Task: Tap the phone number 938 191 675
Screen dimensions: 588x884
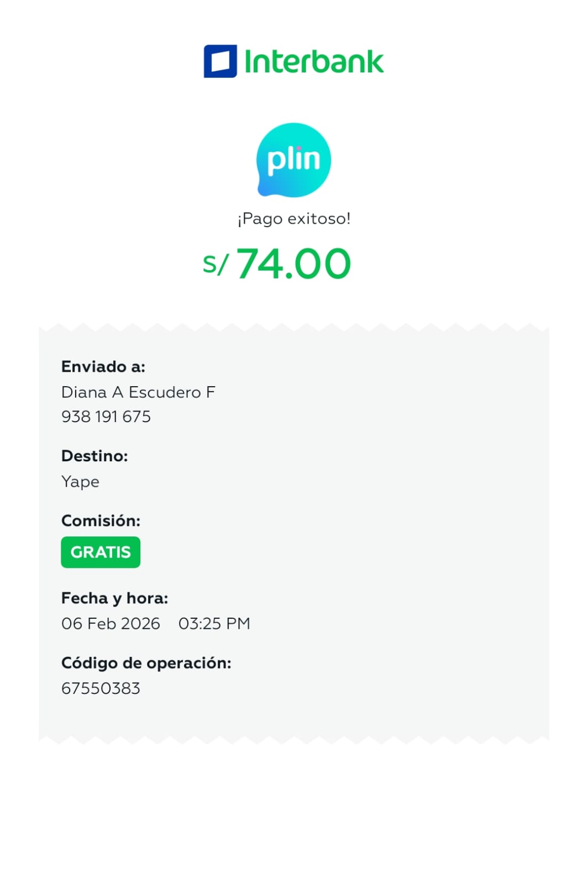Action: pos(106,417)
